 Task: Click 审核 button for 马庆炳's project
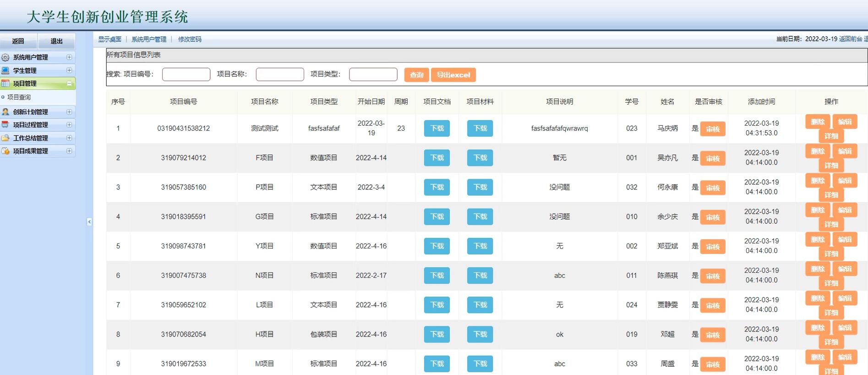point(713,129)
